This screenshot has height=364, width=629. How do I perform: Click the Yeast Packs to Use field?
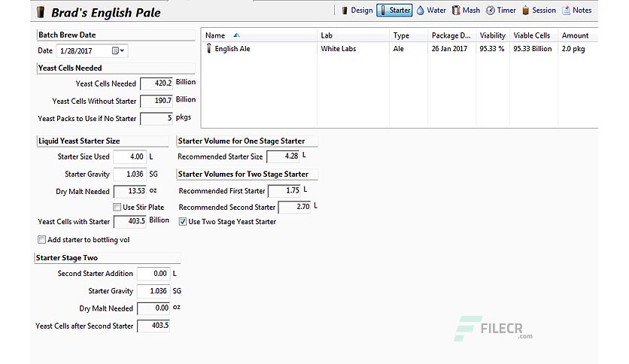(156, 118)
